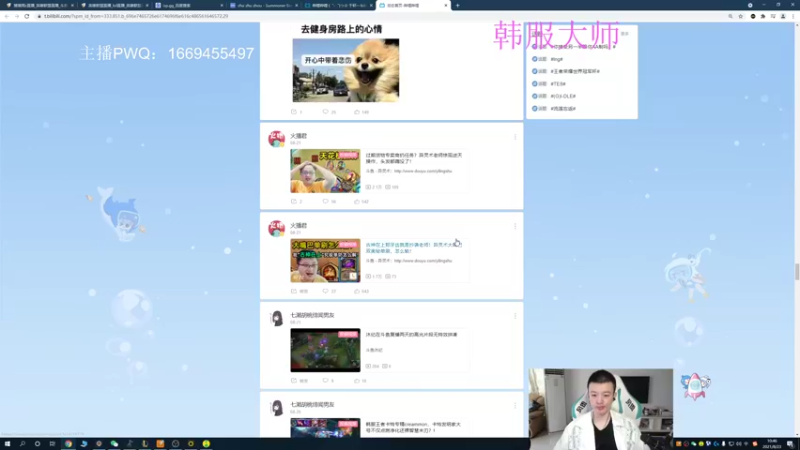800x450 pixels.
Task: Open the Windows Start menu
Action: 7,444
